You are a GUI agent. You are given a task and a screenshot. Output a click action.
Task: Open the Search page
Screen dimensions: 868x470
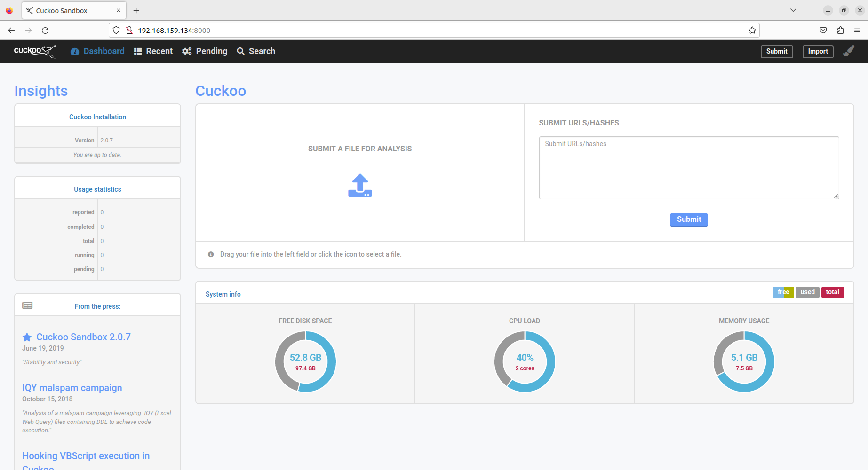coord(256,51)
